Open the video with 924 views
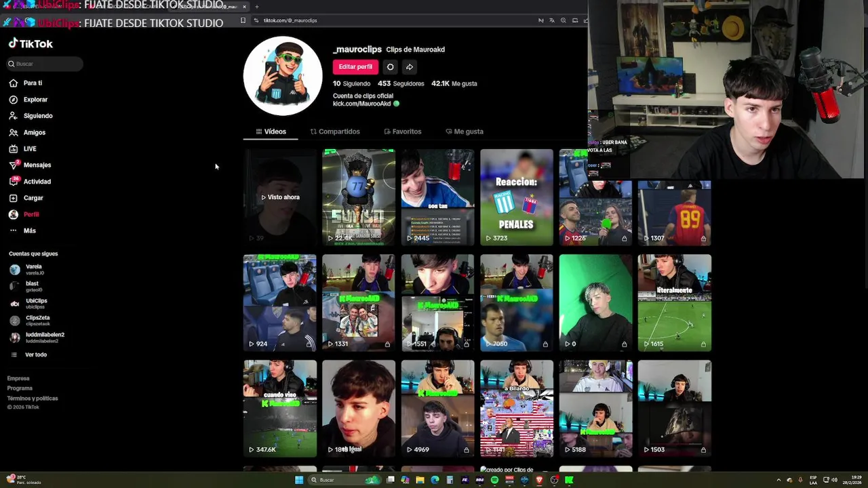This screenshot has height=488, width=868. [x=280, y=303]
